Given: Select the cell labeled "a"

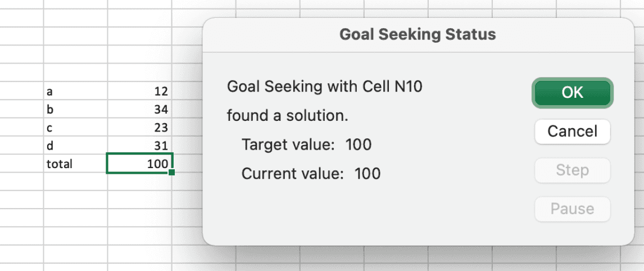Looking at the screenshot, I should [75, 91].
